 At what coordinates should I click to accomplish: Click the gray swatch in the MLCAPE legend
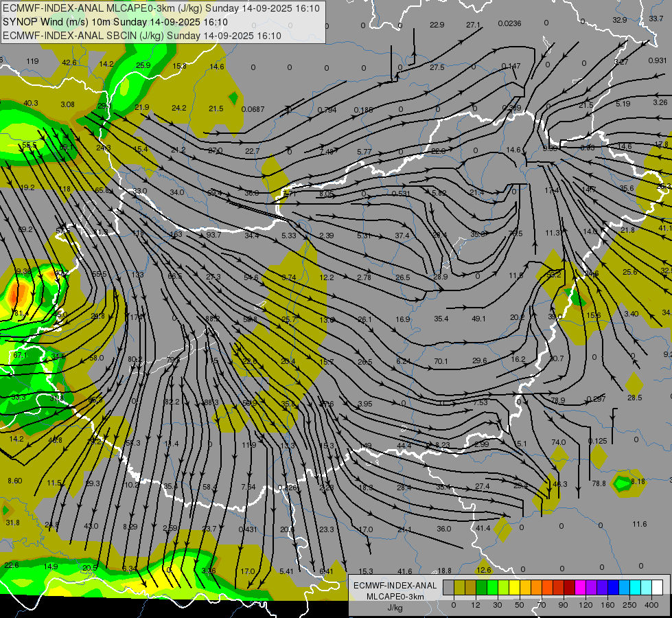(449, 587)
